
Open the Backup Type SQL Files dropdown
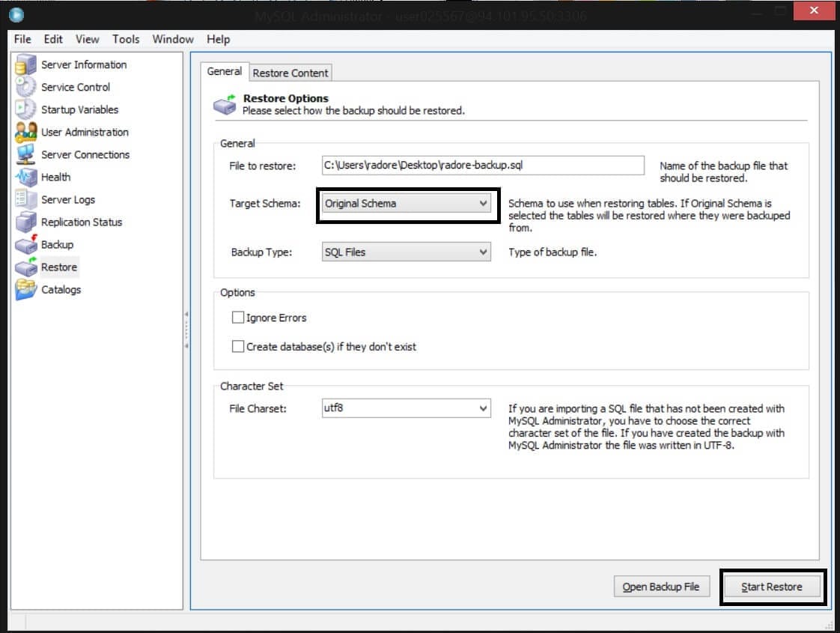[406, 252]
